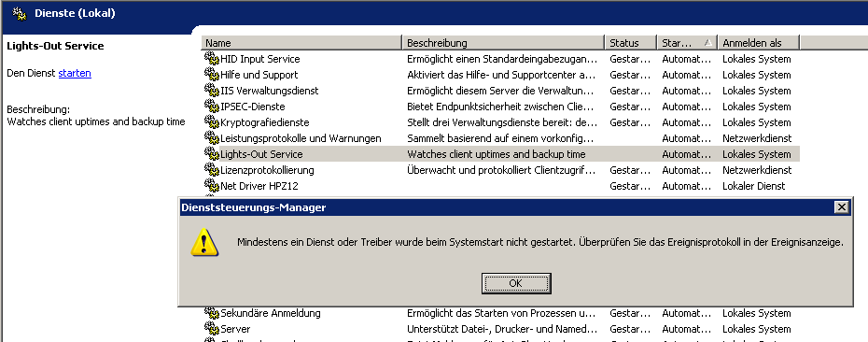Select the 'Net Driver HPZ12' service name
The image size is (868, 342).
coord(259,186)
